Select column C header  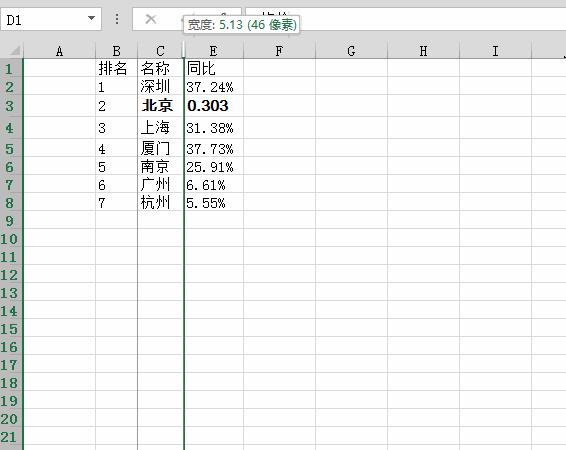pyautogui.click(x=160, y=51)
